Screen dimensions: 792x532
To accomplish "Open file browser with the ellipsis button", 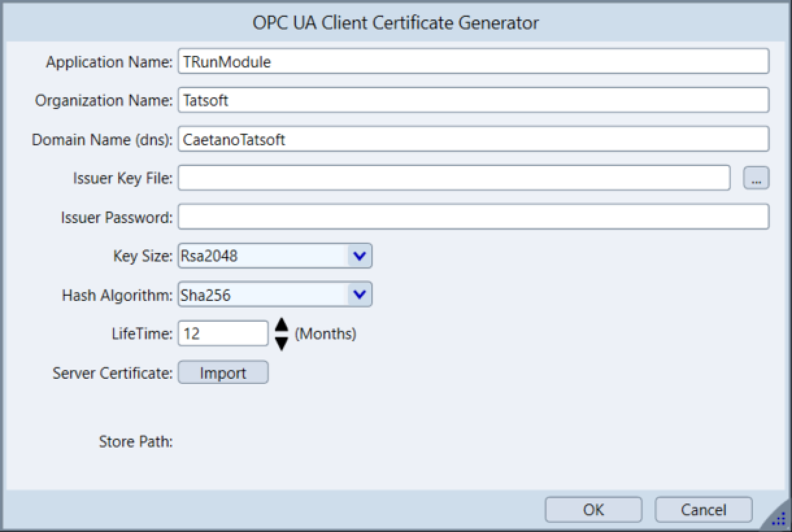I will [x=756, y=178].
